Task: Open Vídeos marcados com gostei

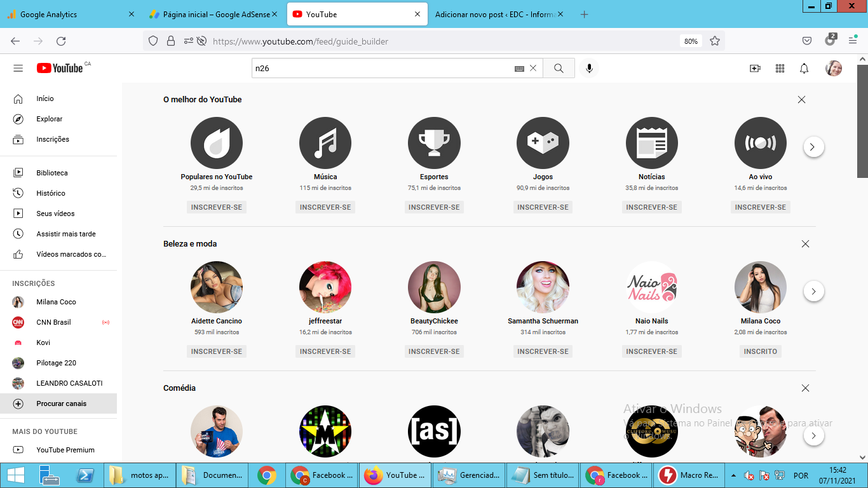Action: click(x=58, y=254)
